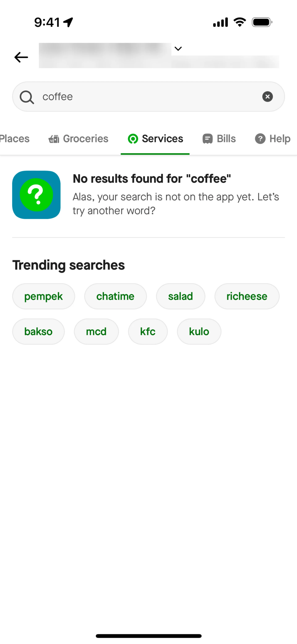
Task: Search trending term chatime
Action: (x=115, y=296)
